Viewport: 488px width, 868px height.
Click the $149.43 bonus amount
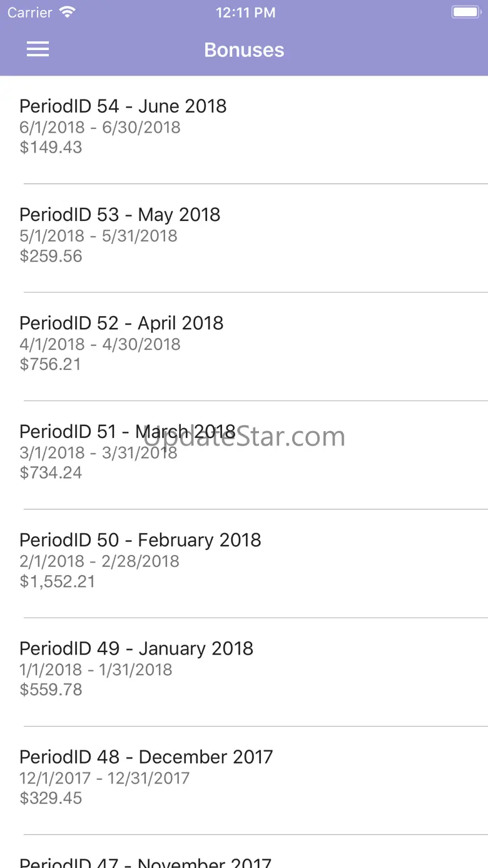click(51, 147)
